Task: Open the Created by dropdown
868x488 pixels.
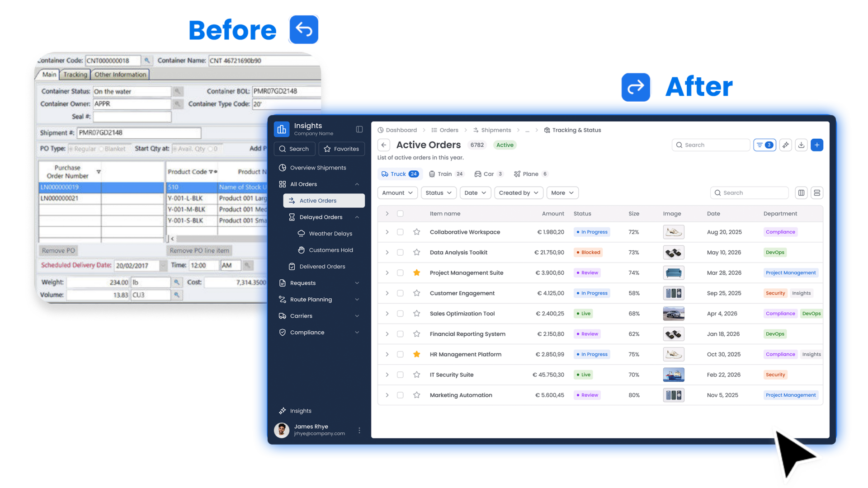Action: 518,193
